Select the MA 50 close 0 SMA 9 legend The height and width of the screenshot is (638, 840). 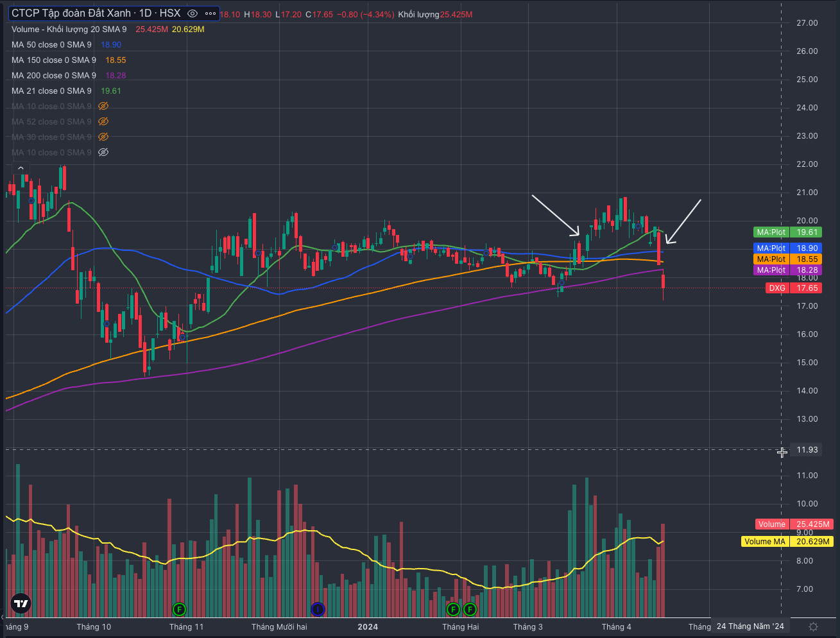pyautogui.click(x=51, y=45)
